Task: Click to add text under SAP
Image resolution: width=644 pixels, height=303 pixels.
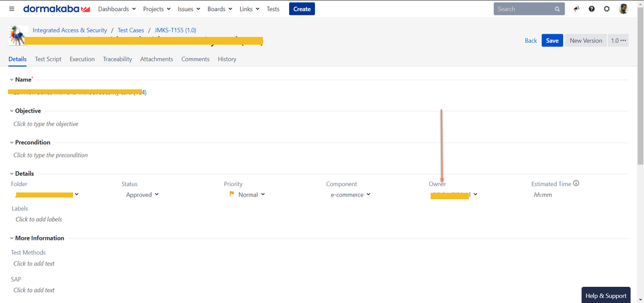Action: 34,290
